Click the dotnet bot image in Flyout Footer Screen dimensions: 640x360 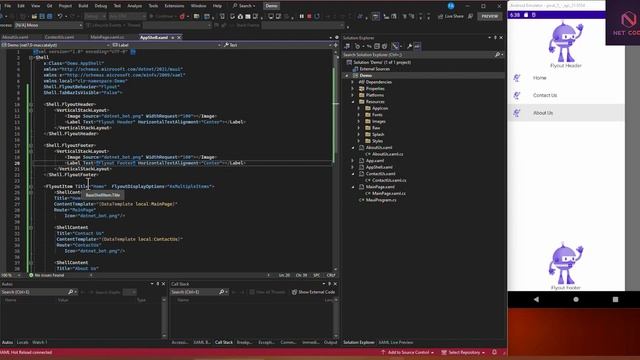point(566,263)
